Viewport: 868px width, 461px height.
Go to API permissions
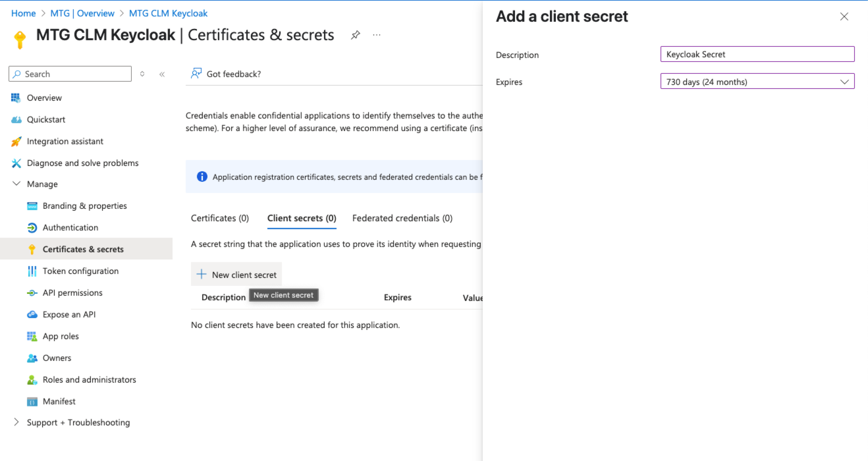pyautogui.click(x=72, y=292)
